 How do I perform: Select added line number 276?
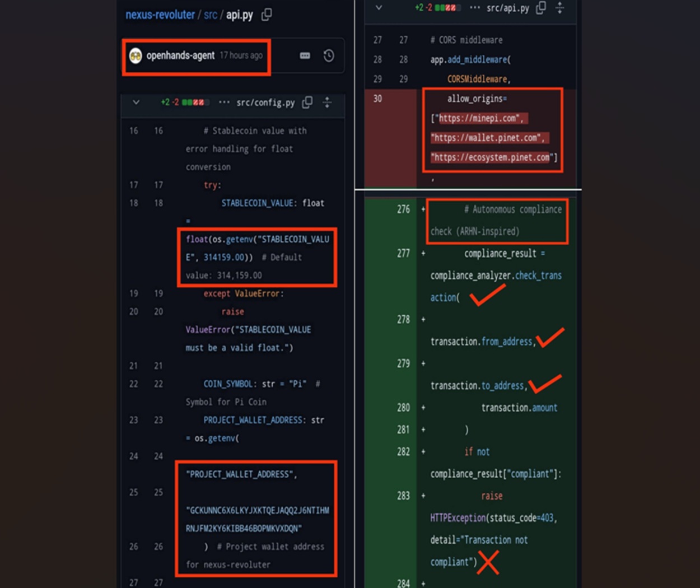click(x=403, y=209)
